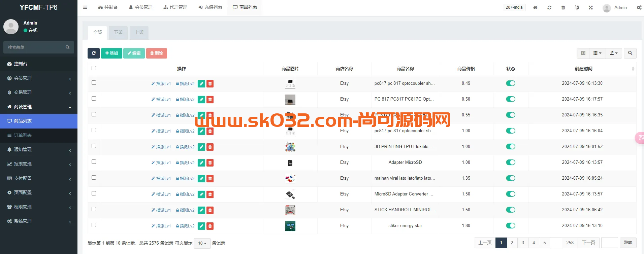Open the settings gears icon at top right
Viewport: 644px width, 254px height.
(639, 7)
